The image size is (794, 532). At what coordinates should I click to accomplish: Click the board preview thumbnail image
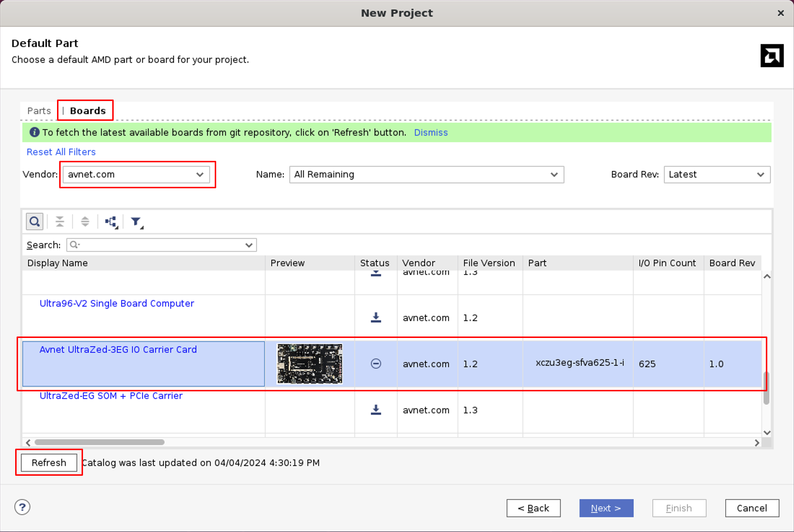[x=309, y=364]
